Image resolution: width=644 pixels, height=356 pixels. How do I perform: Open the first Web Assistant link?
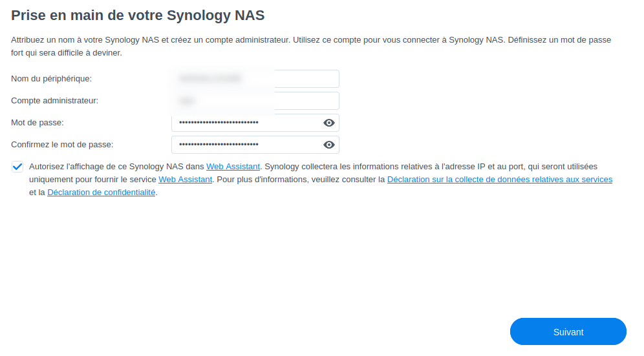(x=233, y=167)
